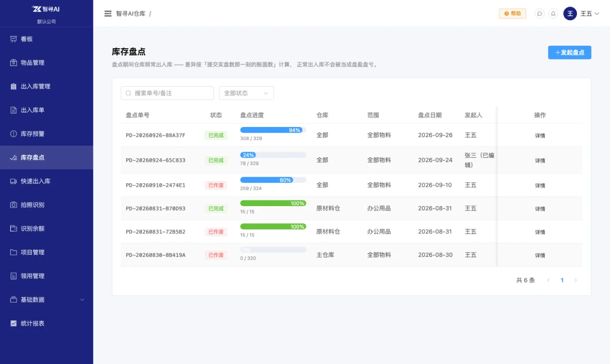The height and width of the screenshot is (364, 610).
Task: Open 详情 for PD-20260924-65C833
Action: pos(540,160)
